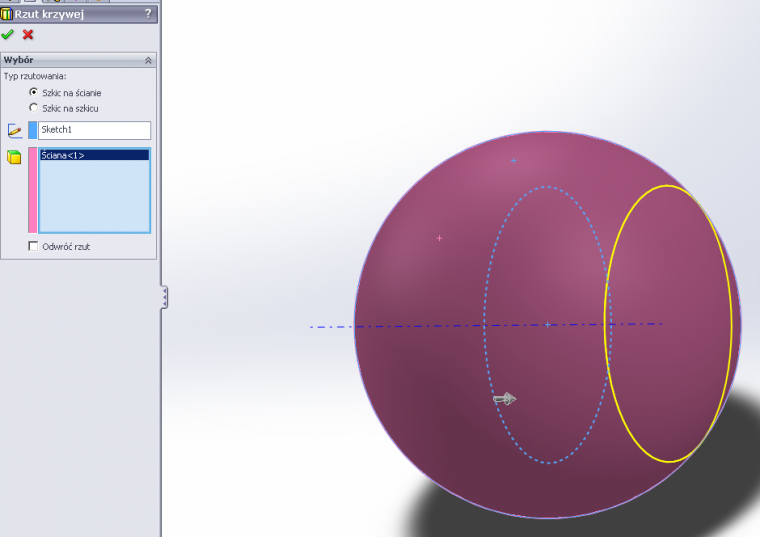Click the Wybór section header
This screenshot has height=537, width=760.
click(x=78, y=60)
